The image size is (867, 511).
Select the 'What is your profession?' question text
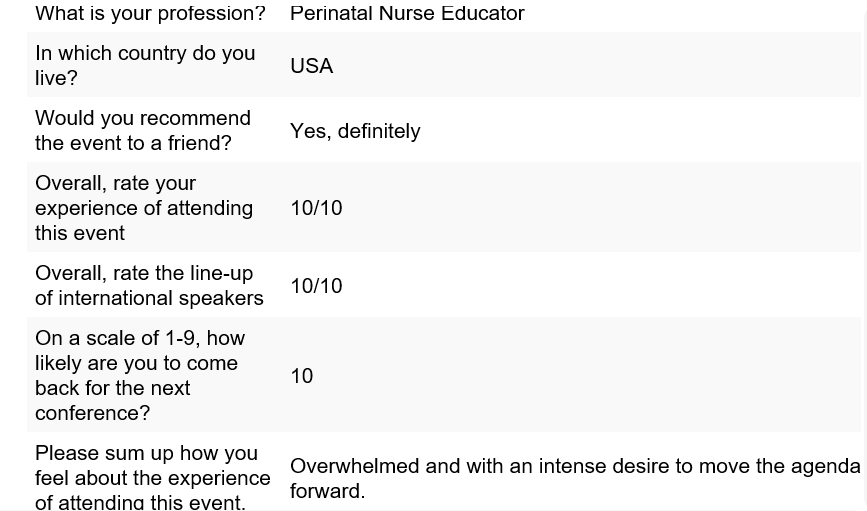(150, 13)
